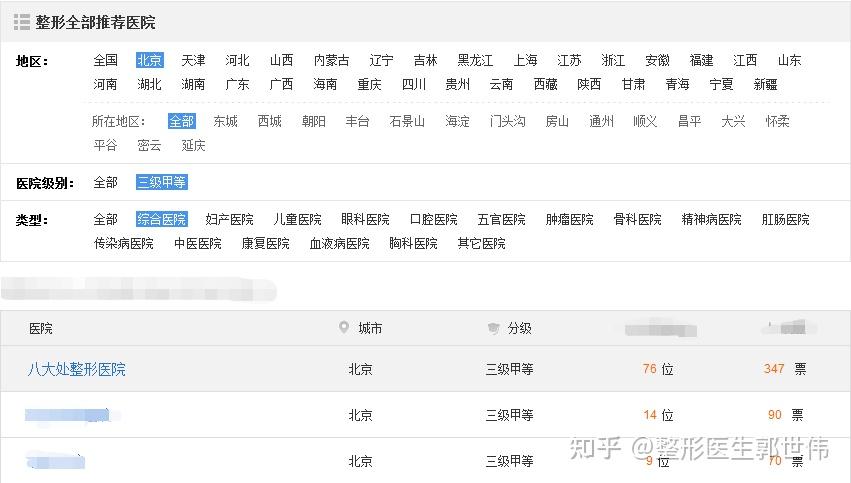This screenshot has height=483, width=851.
Task: Click the 医院 column header
Action: pos(41,328)
